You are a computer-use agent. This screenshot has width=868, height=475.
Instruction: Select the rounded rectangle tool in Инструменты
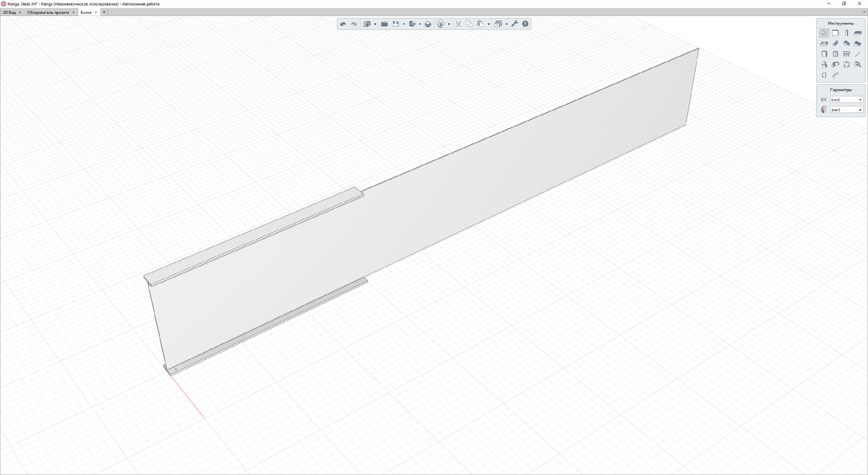835,33
